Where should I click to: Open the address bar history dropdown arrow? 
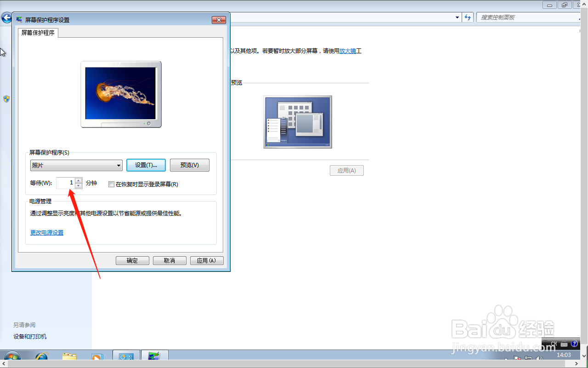click(x=457, y=17)
